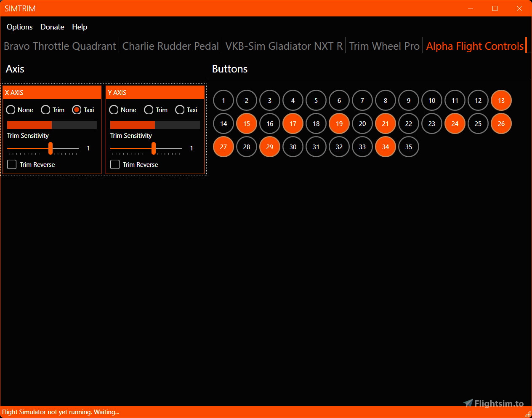Adjust the X axis Trim Sensitivity slider

tap(51, 149)
